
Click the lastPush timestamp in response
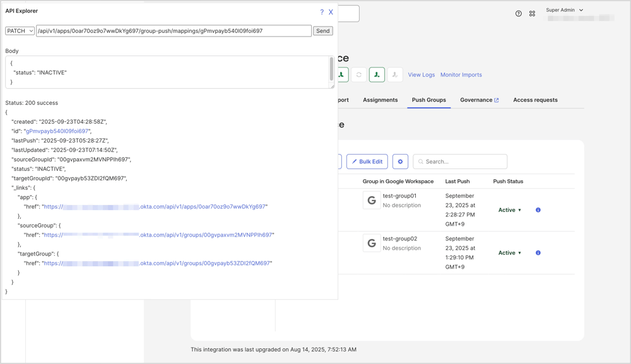coord(74,141)
